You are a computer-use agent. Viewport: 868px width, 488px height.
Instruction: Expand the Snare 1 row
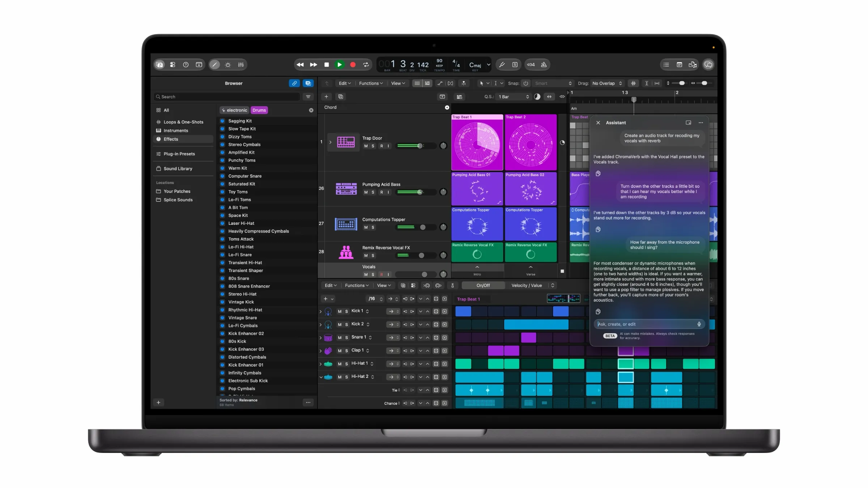click(x=320, y=338)
